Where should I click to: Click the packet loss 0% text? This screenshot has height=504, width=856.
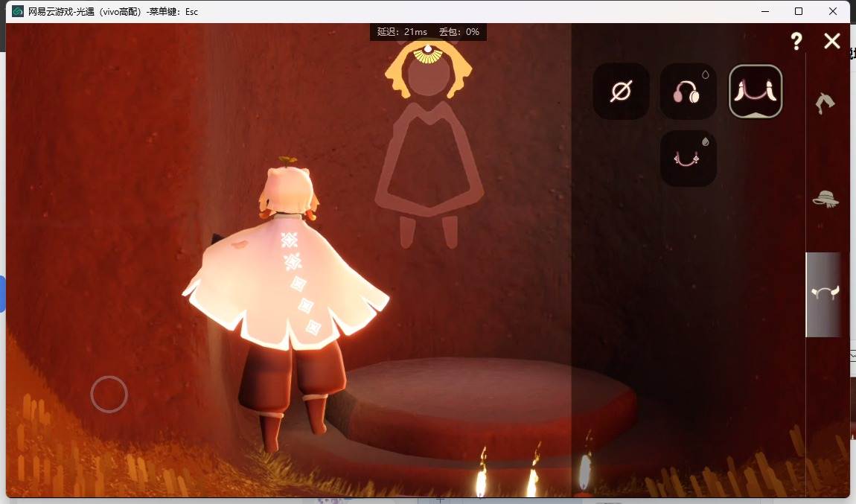pyautogui.click(x=459, y=32)
